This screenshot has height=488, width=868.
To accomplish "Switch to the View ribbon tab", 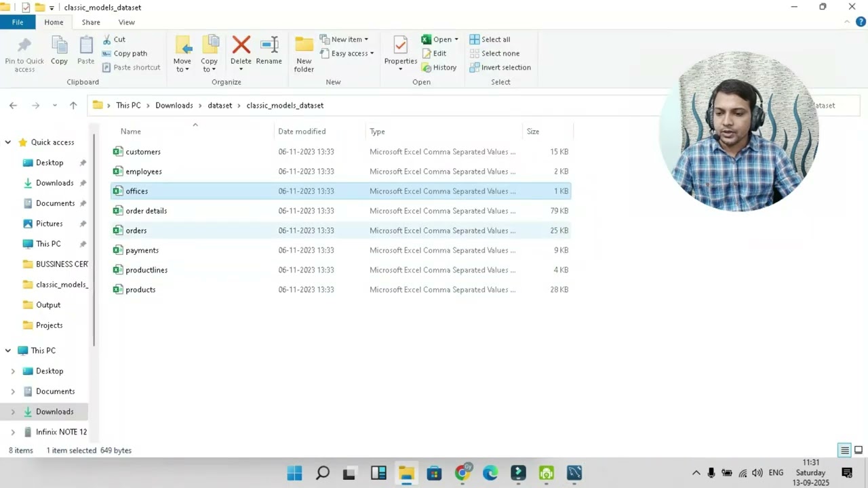I will [x=127, y=22].
